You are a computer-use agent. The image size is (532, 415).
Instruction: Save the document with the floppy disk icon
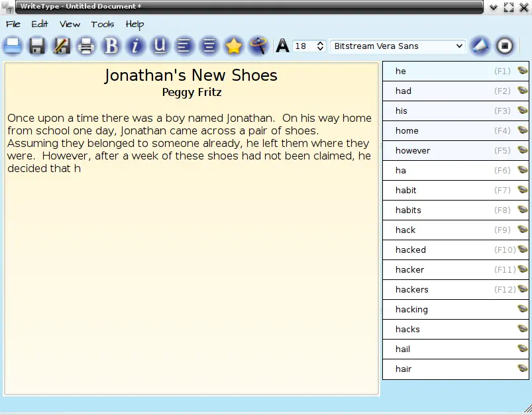click(37, 46)
